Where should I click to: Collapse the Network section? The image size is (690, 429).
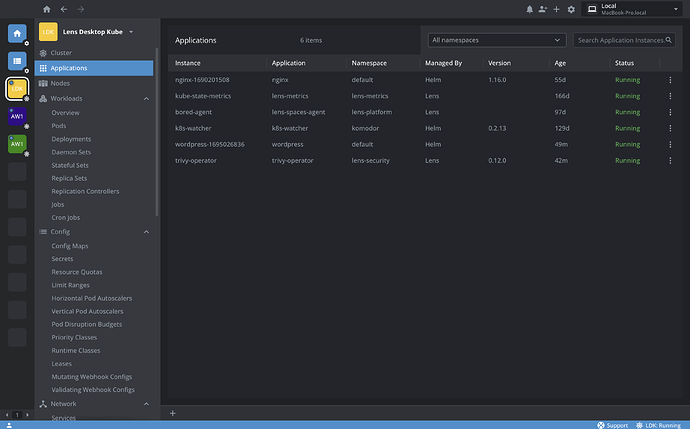pyautogui.click(x=146, y=404)
